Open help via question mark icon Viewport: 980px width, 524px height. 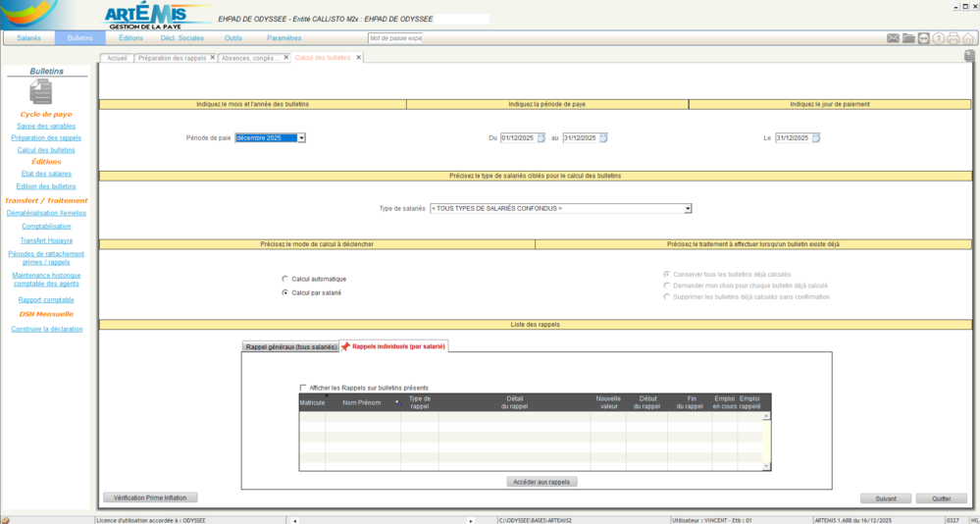(938, 38)
